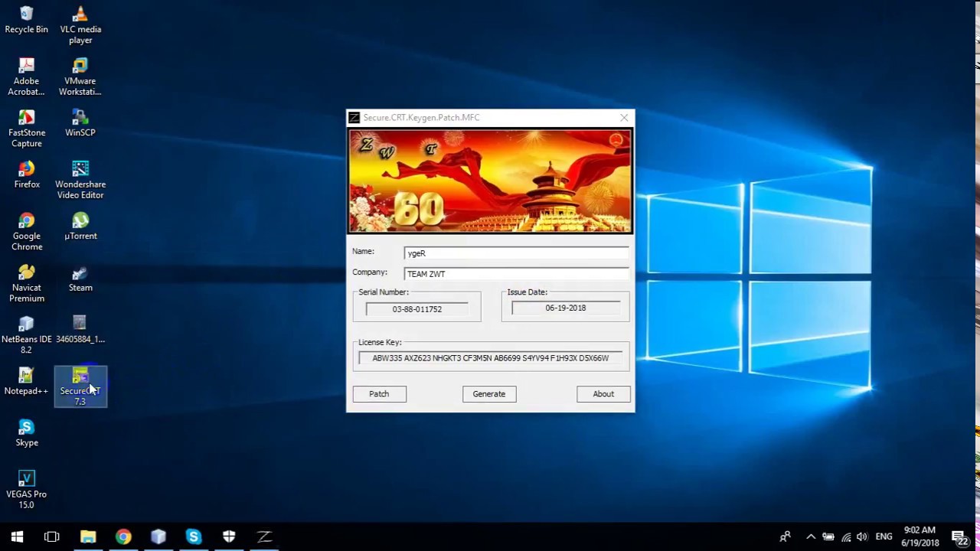Open Skype desktop shortcut
The image size is (980, 551).
pyautogui.click(x=26, y=433)
